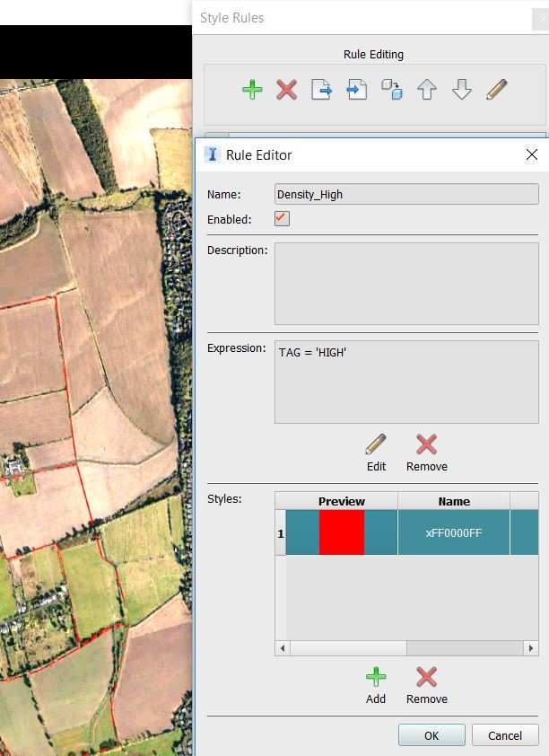Click OK to confirm rule
Screen dimensions: 549x756
[431, 735]
